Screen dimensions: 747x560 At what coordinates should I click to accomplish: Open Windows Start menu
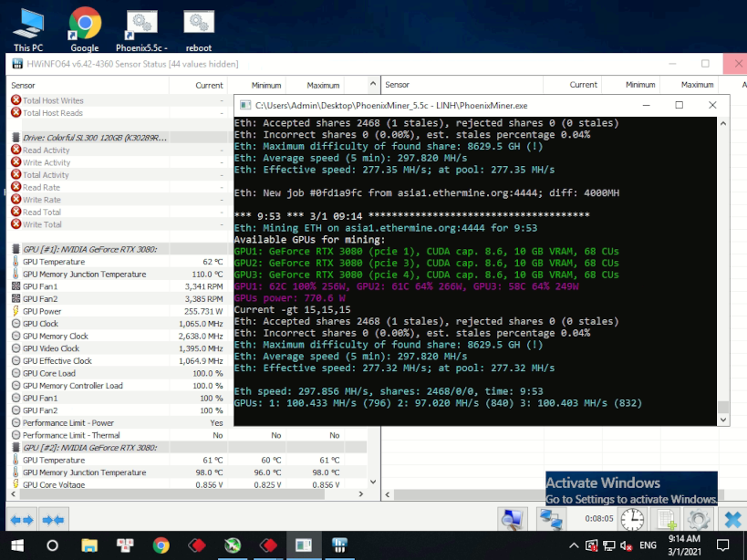[17, 545]
